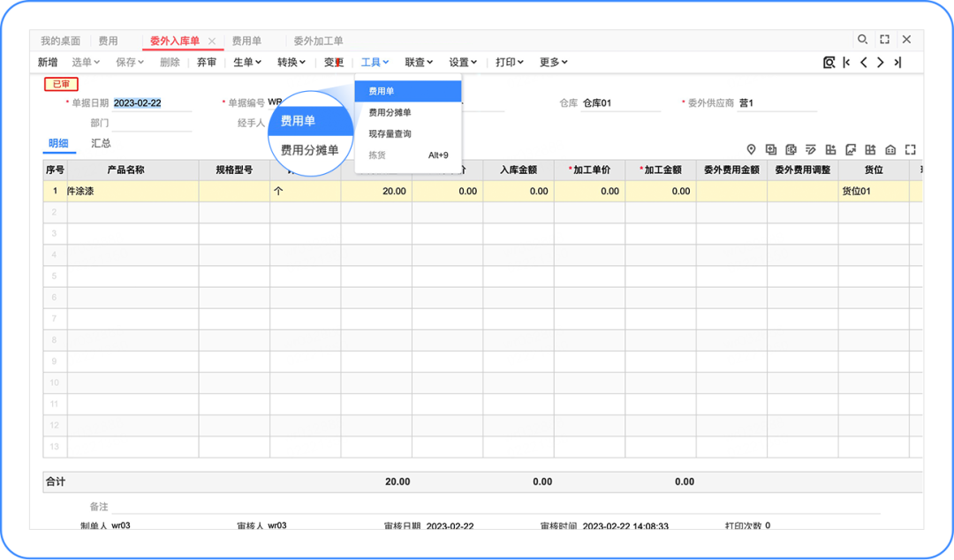Click the export chart icon above the grid
This screenshot has height=560, width=954.
pos(850,149)
